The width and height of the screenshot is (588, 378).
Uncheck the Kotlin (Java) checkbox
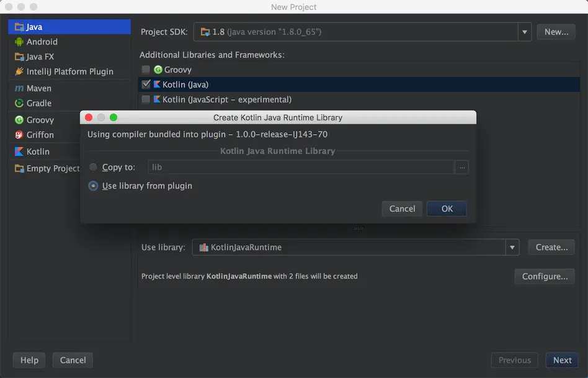[146, 84]
